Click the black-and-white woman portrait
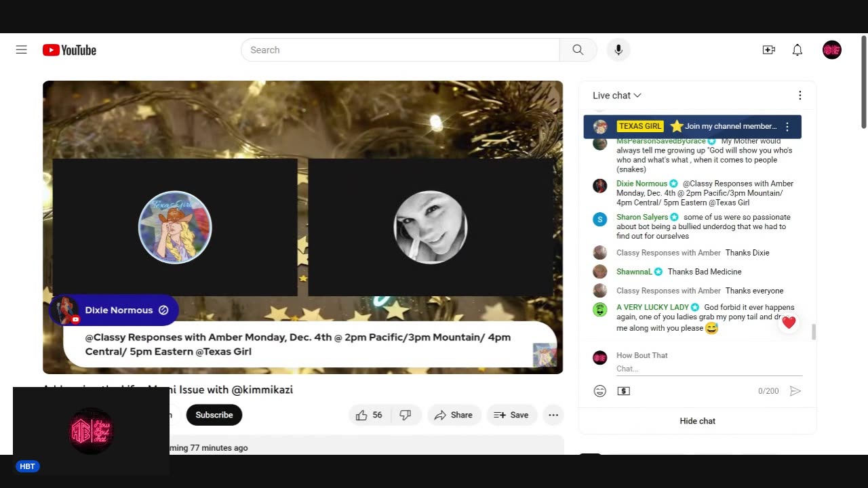 tap(431, 227)
